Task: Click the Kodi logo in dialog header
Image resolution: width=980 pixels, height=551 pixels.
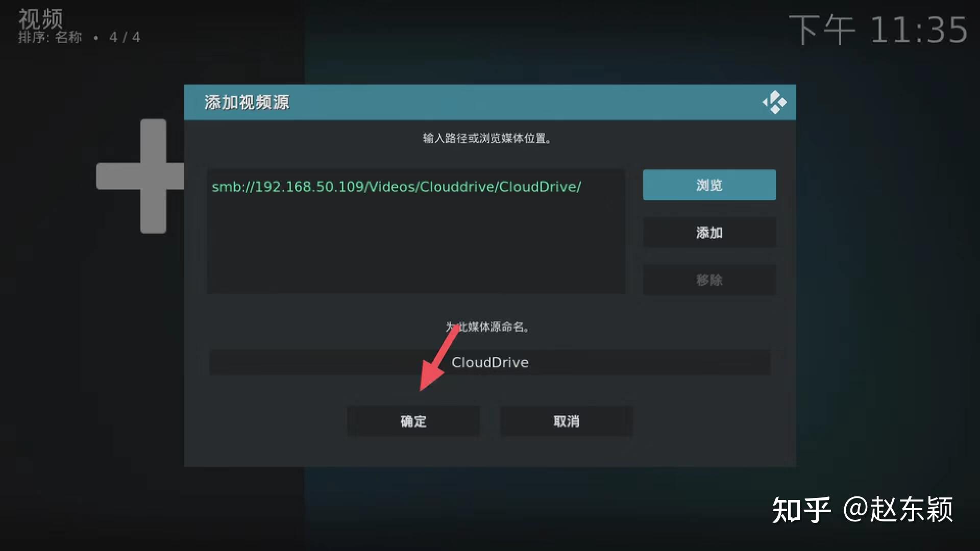Action: (x=774, y=102)
